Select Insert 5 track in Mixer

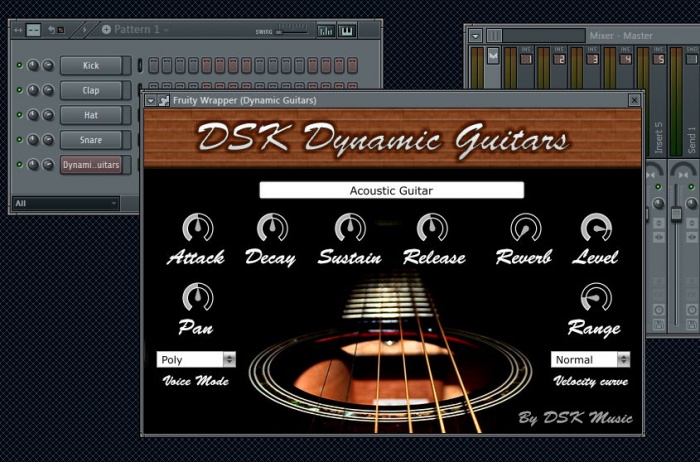point(658,59)
